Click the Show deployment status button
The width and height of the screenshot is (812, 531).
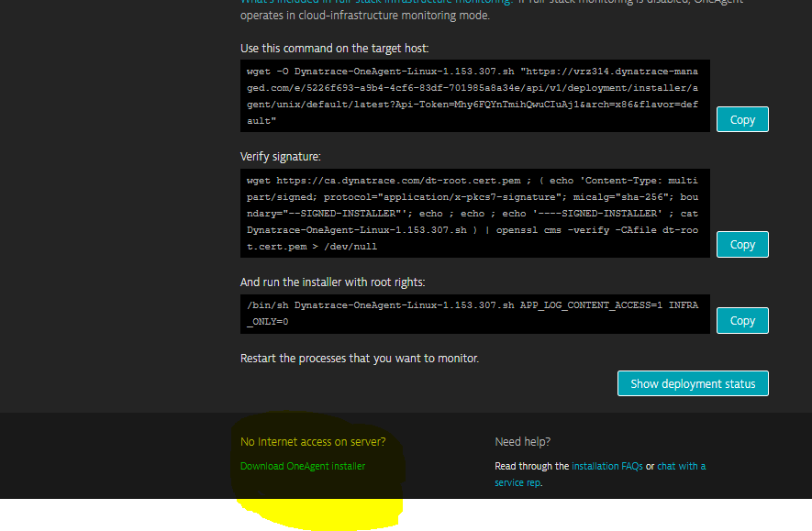pyautogui.click(x=693, y=383)
